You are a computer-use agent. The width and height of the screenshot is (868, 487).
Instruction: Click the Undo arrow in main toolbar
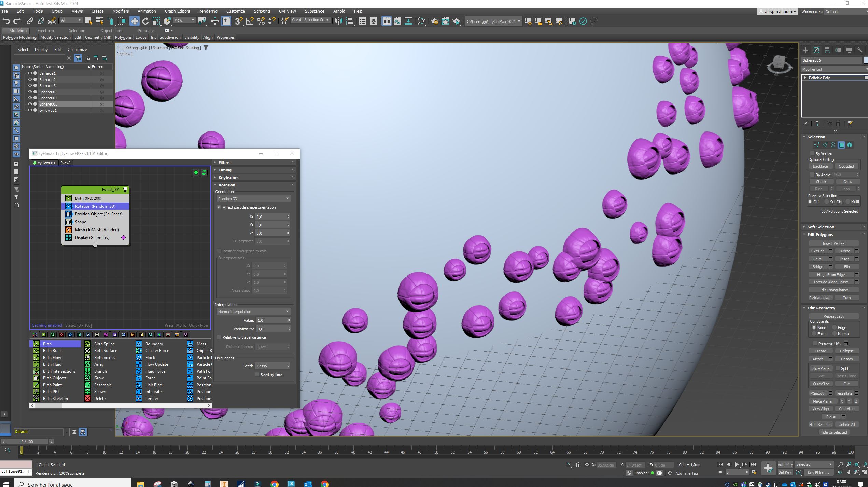click(x=6, y=21)
